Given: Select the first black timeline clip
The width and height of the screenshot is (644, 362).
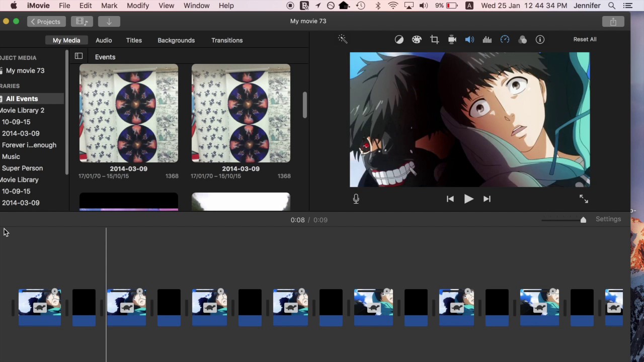Looking at the screenshot, I should (84, 307).
